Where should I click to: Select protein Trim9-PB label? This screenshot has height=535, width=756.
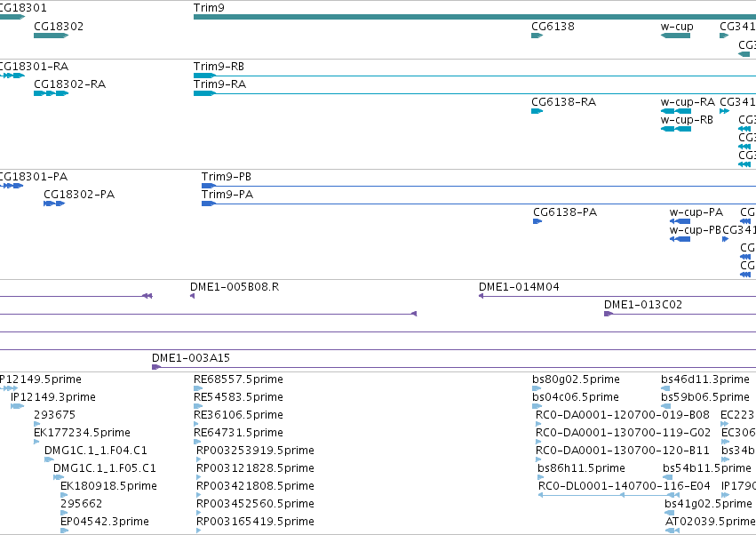(x=227, y=177)
